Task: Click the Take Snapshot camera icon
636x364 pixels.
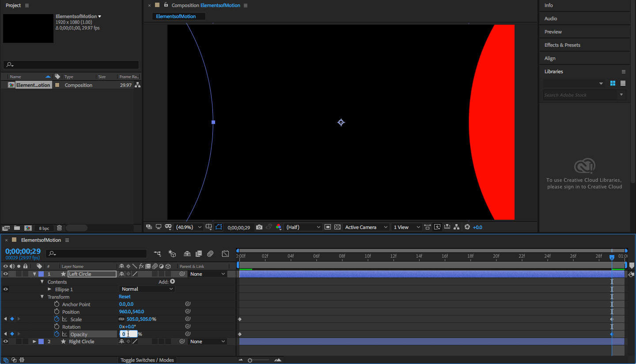Action: [259, 227]
